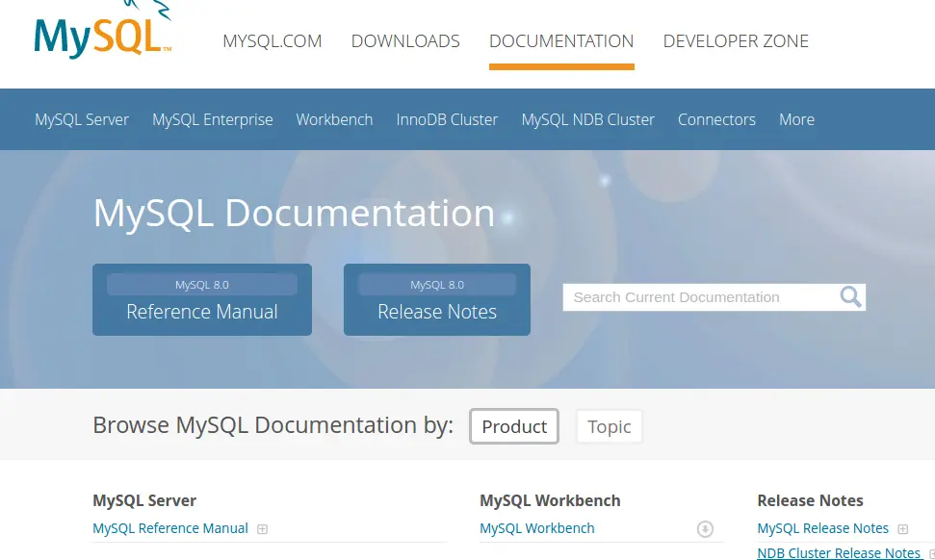This screenshot has height=560, width=935.
Task: Open the MySQL 8.0 Release Notes button
Action: [x=437, y=299]
